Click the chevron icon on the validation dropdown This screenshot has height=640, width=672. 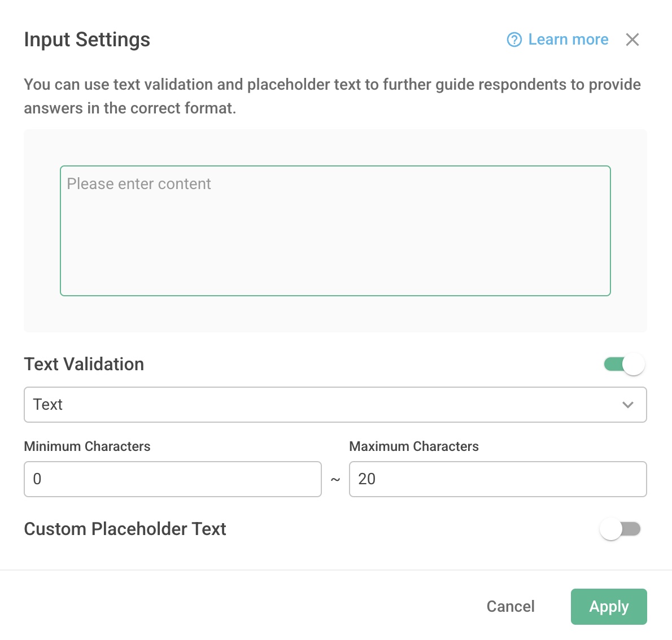[627, 405]
